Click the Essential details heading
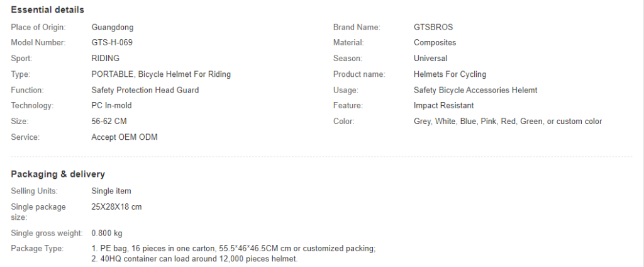644x267 pixels. (x=47, y=10)
